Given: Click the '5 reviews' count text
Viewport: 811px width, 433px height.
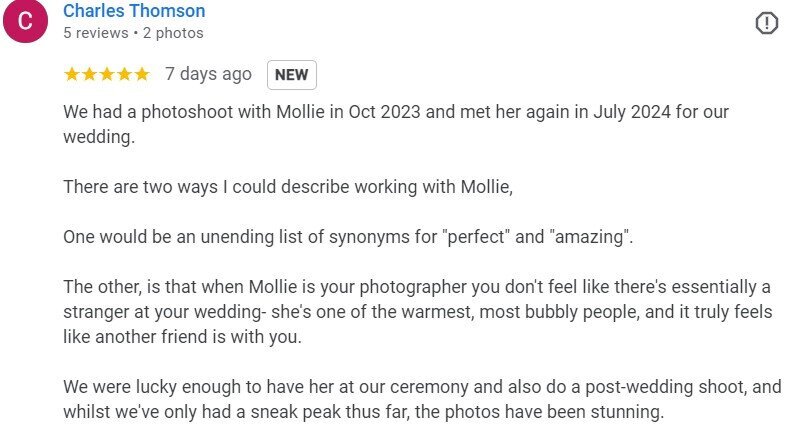Looking at the screenshot, I should [x=96, y=33].
